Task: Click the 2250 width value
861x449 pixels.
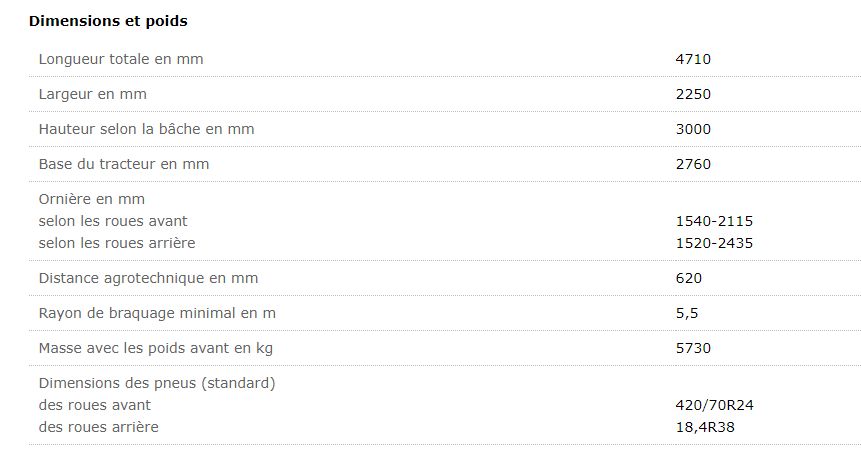Action: pyautogui.click(x=693, y=94)
